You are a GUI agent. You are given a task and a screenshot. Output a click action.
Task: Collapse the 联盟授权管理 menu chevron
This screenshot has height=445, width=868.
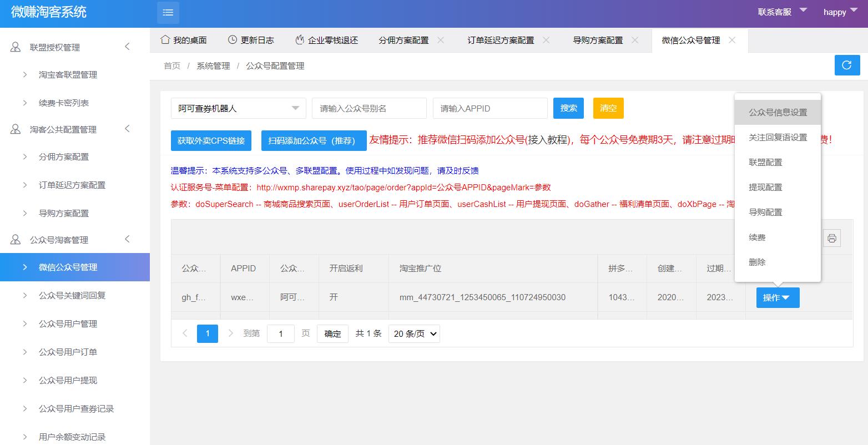[x=127, y=47]
